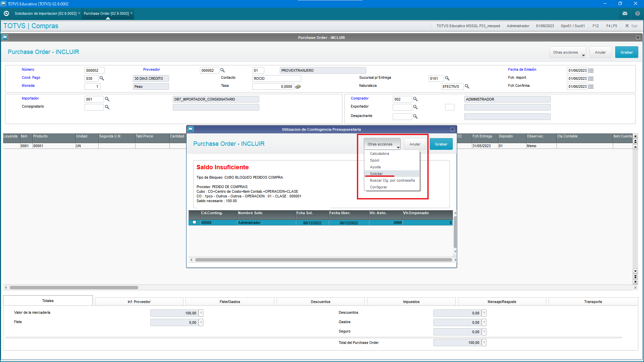Open Fecha de Emisión calendar icon
The height and width of the screenshot is (362, 644).
pos(591,70)
